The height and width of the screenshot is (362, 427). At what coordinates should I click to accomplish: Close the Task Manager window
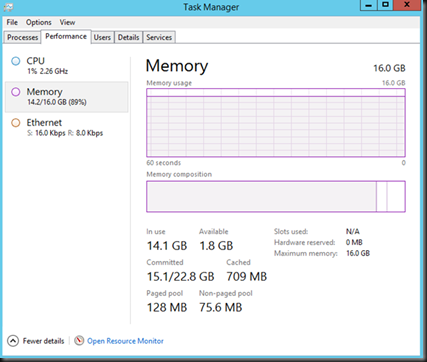tap(407, 5)
